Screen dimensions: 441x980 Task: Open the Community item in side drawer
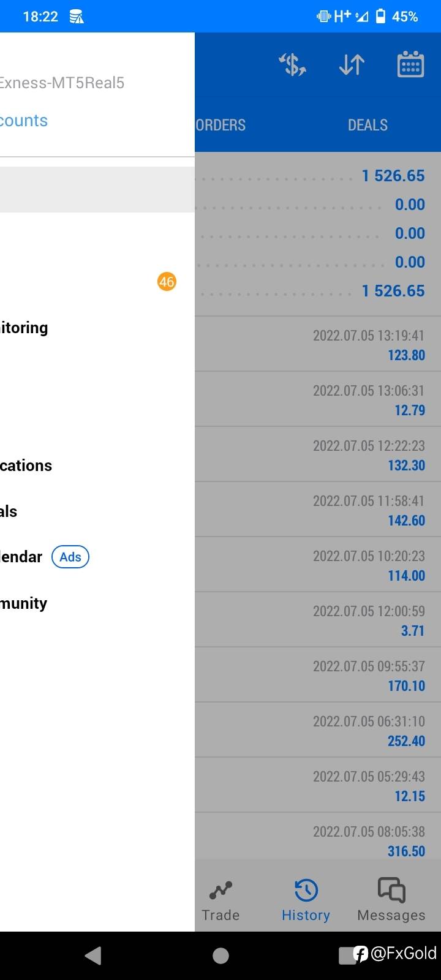[x=24, y=603]
